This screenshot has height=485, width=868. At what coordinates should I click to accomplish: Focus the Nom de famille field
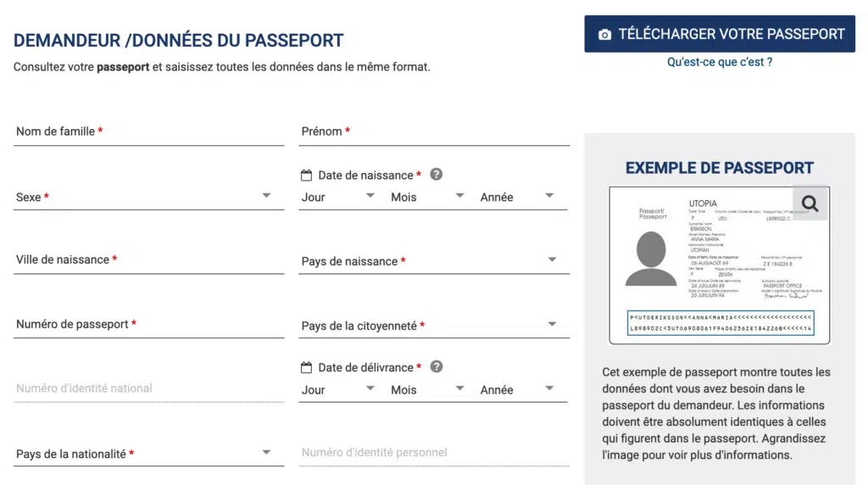(x=149, y=131)
